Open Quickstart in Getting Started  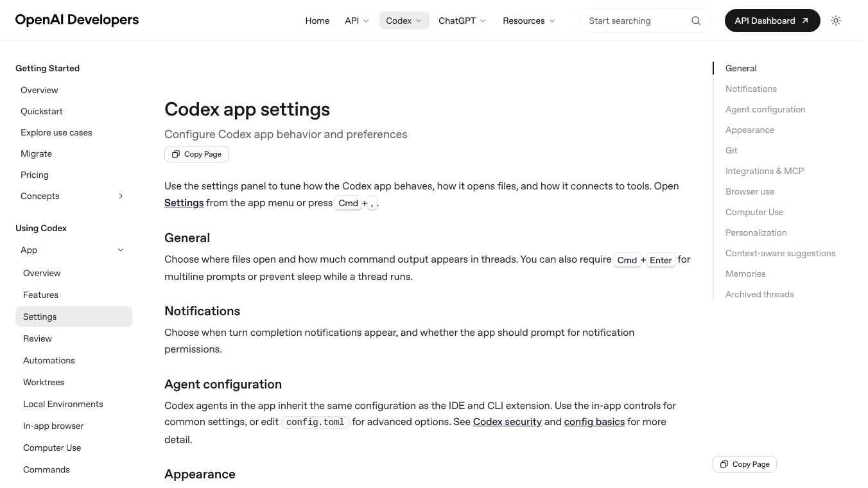(42, 111)
